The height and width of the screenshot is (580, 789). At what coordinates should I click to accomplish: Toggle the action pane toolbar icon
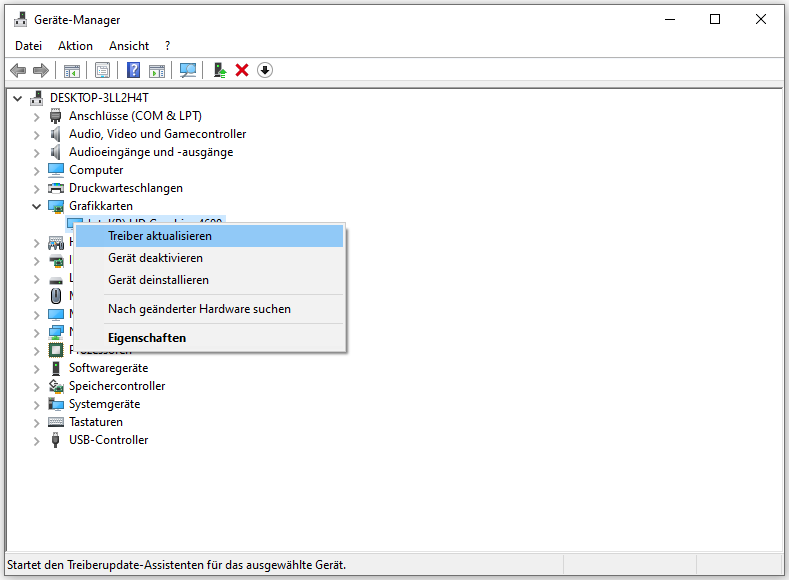tap(156, 70)
